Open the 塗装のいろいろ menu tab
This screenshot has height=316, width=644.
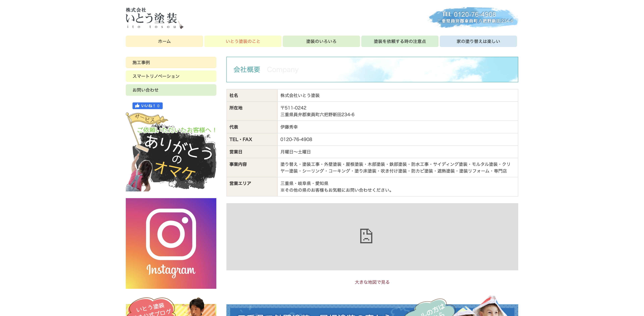(321, 41)
